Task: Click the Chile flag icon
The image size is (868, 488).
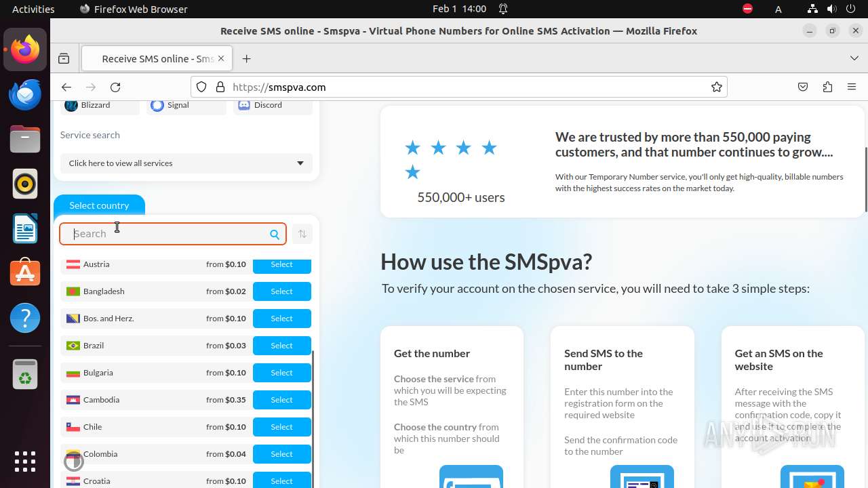Action: pyautogui.click(x=73, y=427)
